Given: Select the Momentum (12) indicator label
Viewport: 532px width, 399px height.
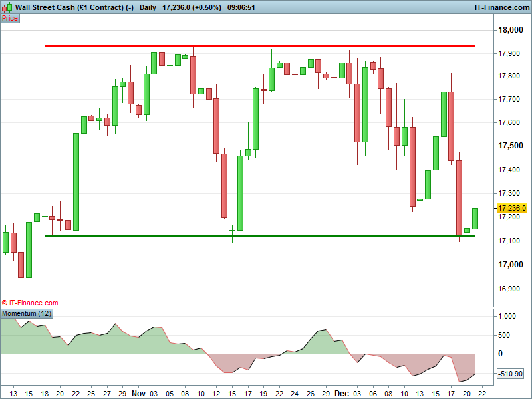Looking at the screenshot, I should tap(27, 313).
